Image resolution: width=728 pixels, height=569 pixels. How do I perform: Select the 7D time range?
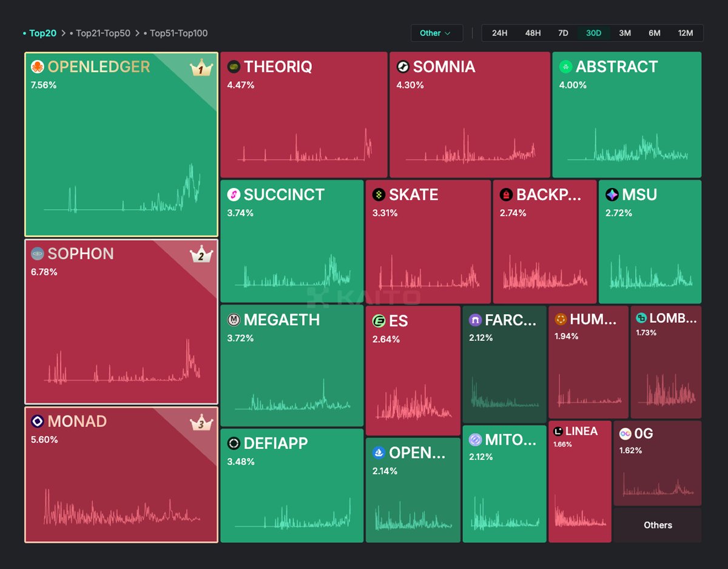(563, 33)
